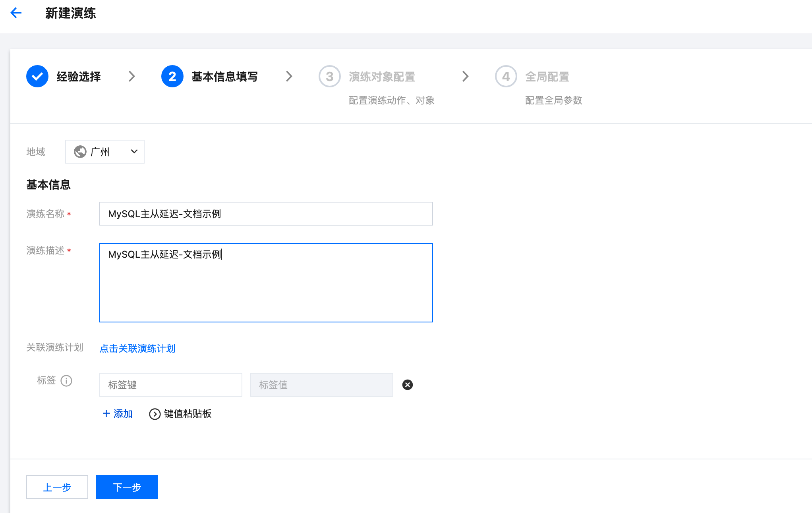
Task: Proceed with the 下一步 button
Action: (x=127, y=487)
